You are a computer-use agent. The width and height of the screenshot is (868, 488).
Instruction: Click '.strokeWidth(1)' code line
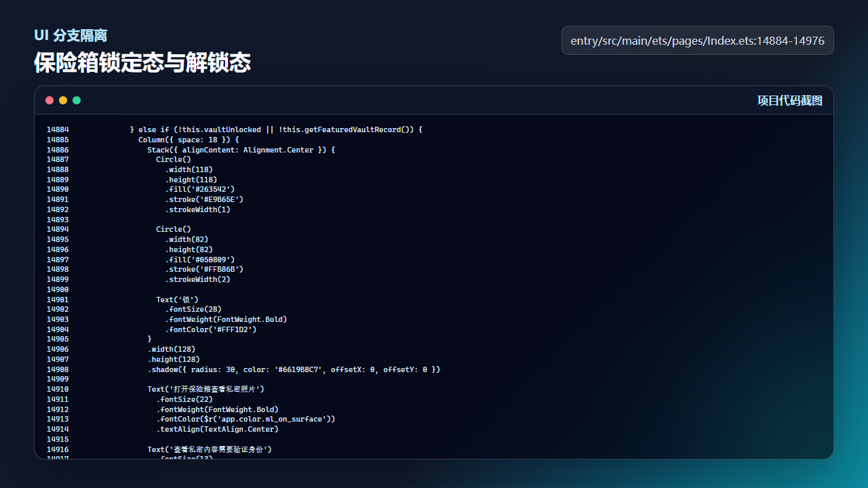click(x=198, y=209)
